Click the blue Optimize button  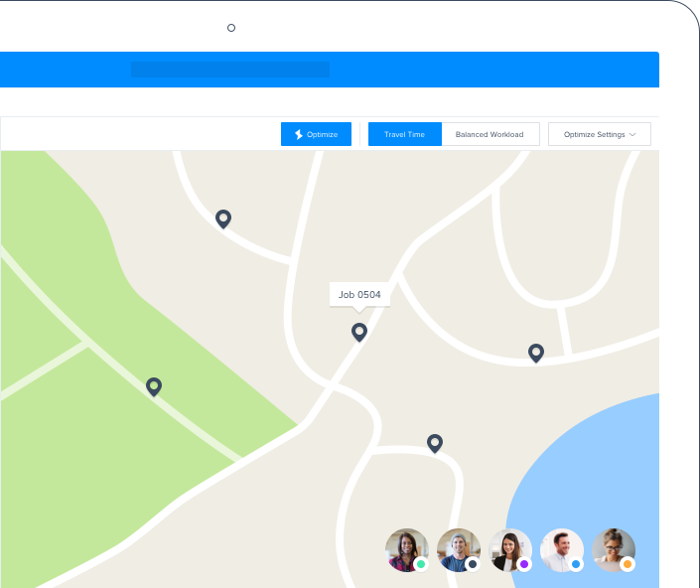click(x=316, y=134)
